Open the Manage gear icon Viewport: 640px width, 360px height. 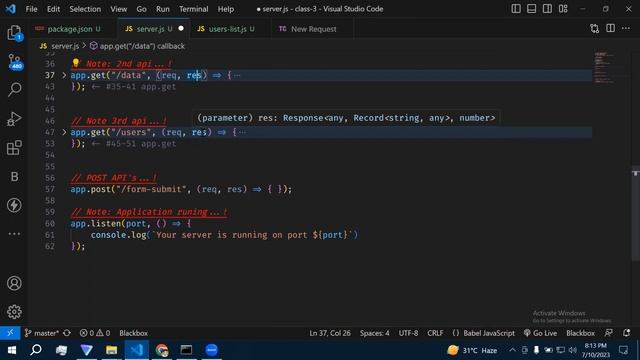point(14,312)
